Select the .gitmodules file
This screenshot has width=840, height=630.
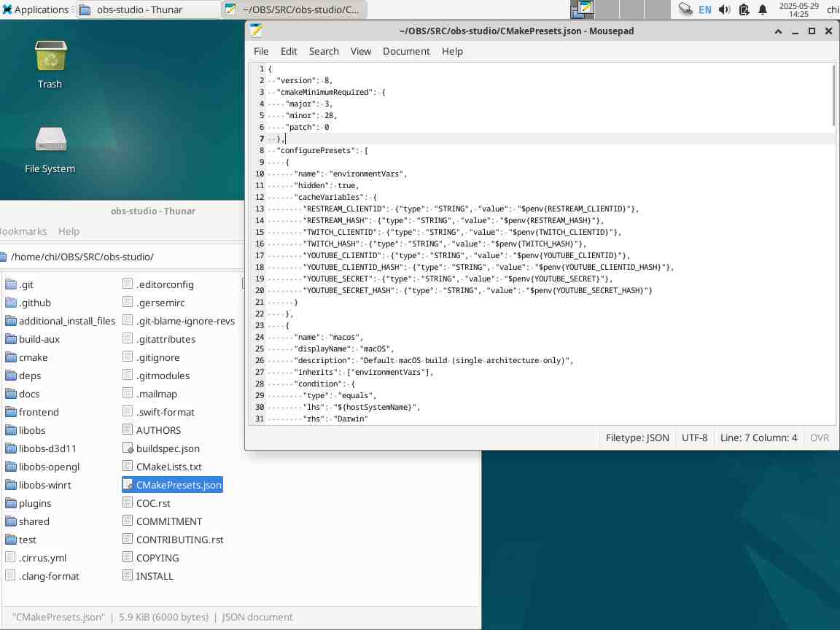[157, 376]
